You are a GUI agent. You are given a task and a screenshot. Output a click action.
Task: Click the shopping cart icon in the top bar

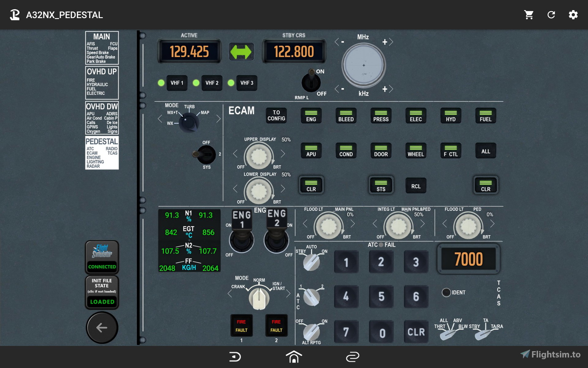[x=529, y=15]
